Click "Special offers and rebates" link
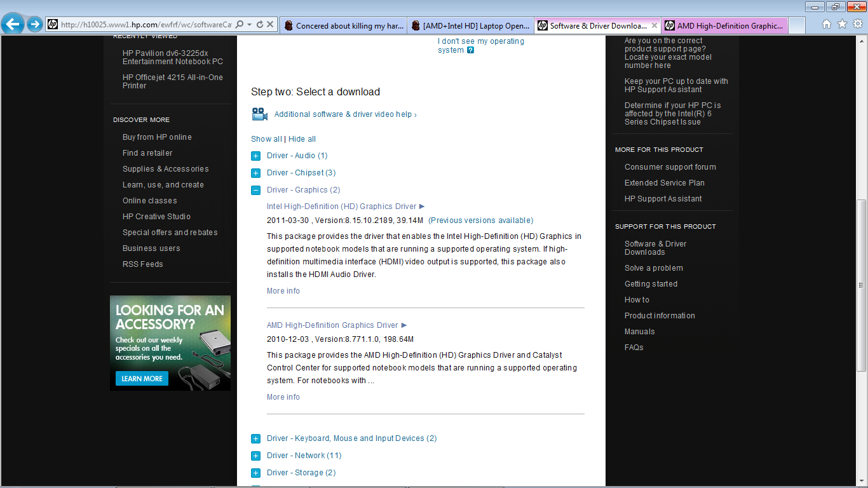Viewport: 868px width, 488px height. tap(170, 233)
